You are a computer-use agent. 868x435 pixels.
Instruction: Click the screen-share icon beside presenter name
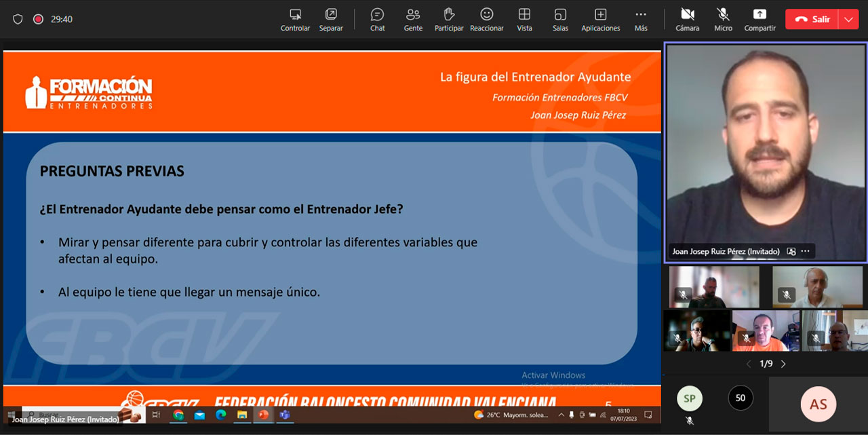click(791, 251)
